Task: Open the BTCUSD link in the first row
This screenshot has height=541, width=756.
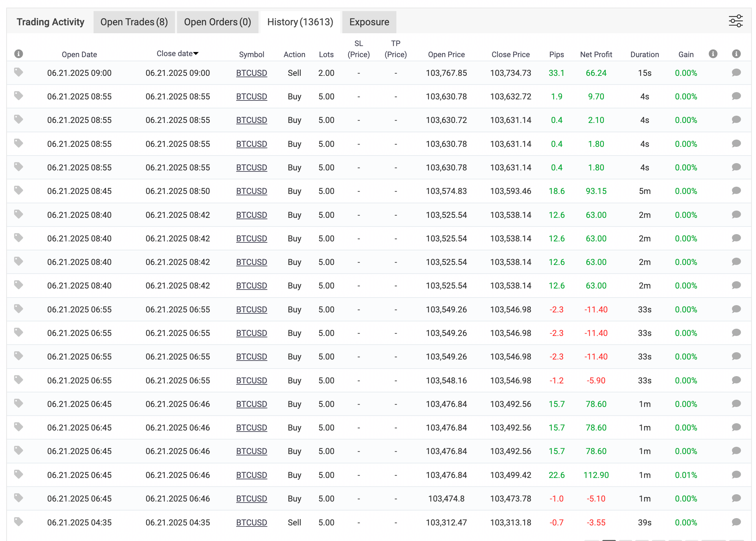Action: (251, 73)
